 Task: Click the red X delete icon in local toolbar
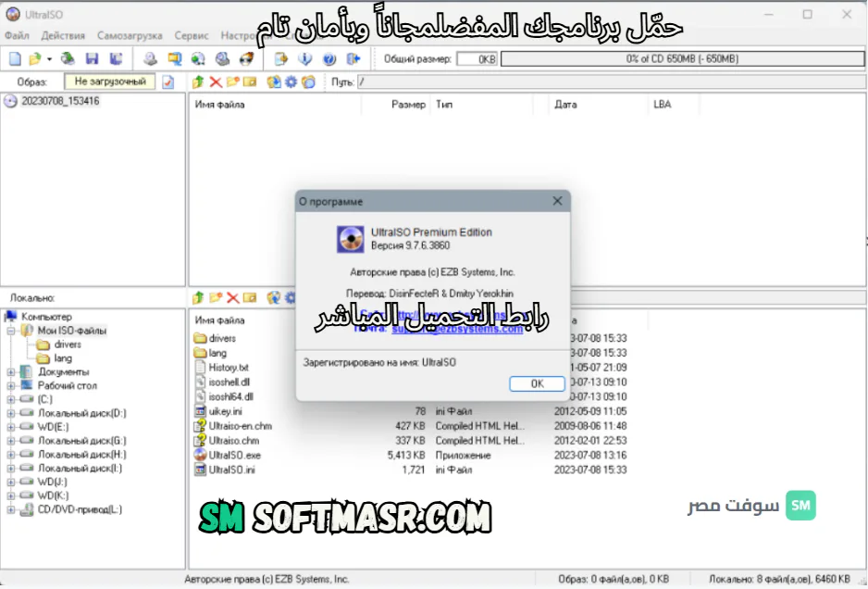point(233,298)
